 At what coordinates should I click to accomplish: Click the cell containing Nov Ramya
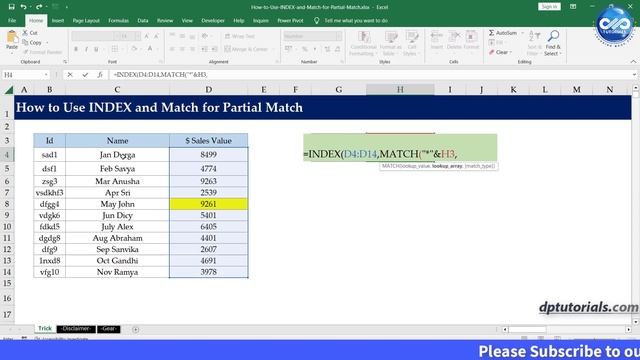click(117, 272)
